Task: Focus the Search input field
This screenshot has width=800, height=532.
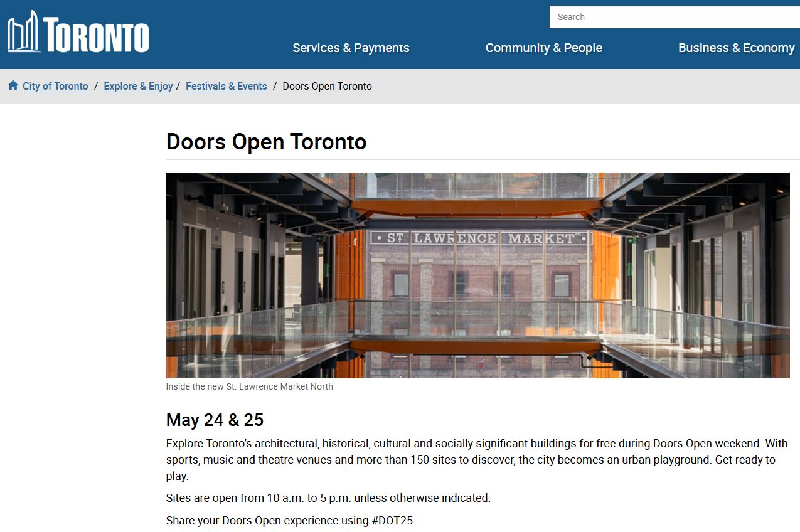Action: [x=675, y=17]
